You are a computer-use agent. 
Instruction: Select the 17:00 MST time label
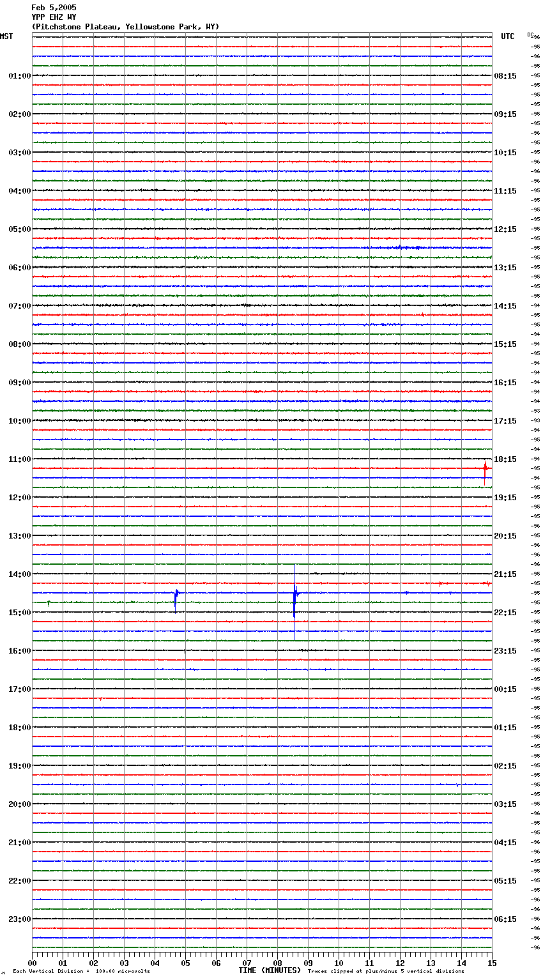tap(20, 689)
